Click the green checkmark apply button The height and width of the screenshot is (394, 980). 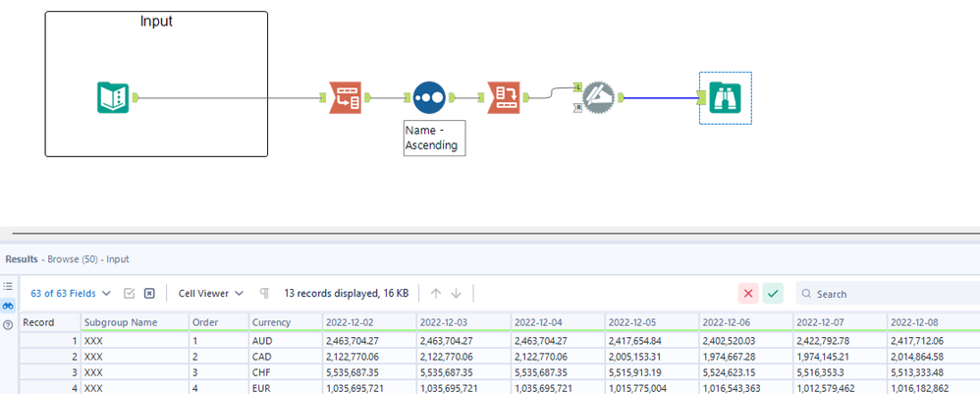pos(773,294)
